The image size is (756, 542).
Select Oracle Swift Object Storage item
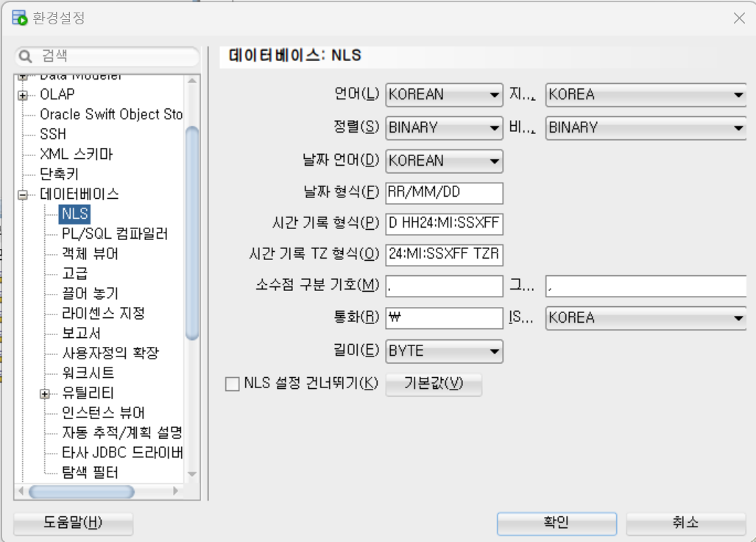point(111,114)
